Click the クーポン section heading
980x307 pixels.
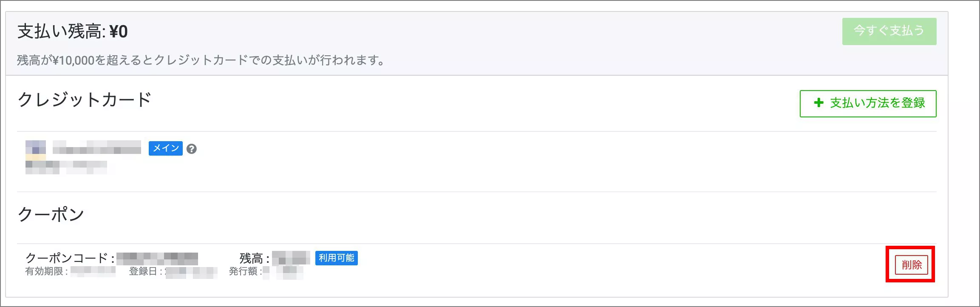(51, 214)
